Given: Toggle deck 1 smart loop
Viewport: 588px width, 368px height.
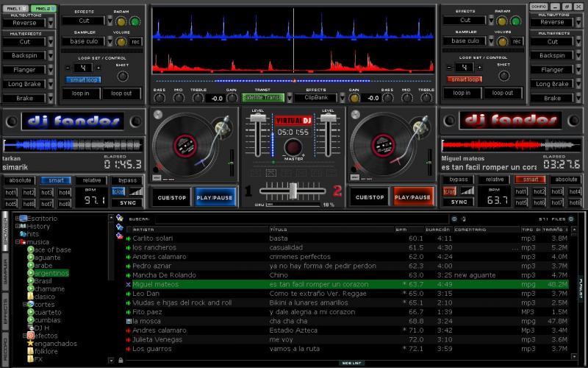Looking at the screenshot, I should pos(83,80).
